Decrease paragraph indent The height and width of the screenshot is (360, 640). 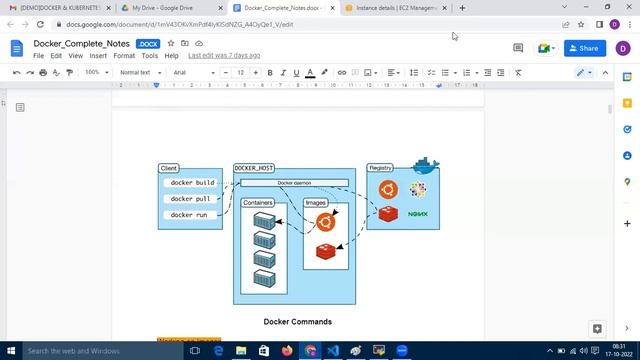pos(488,73)
